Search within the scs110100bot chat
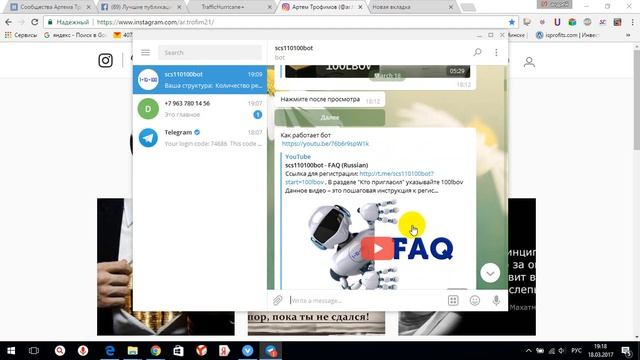Image resolution: width=640 pixels, height=360 pixels. coord(477,52)
